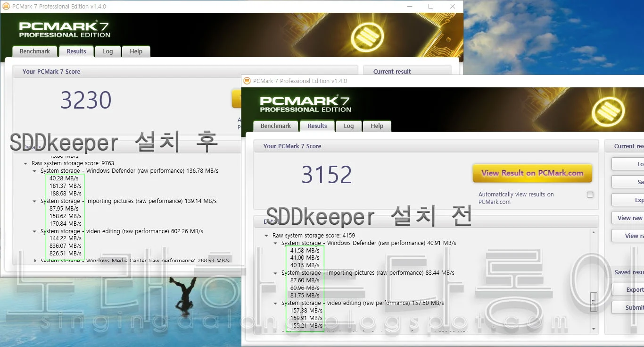Select the 157.38 MB/s value
Screen dimensions: 644x347
pyautogui.click(x=306, y=311)
